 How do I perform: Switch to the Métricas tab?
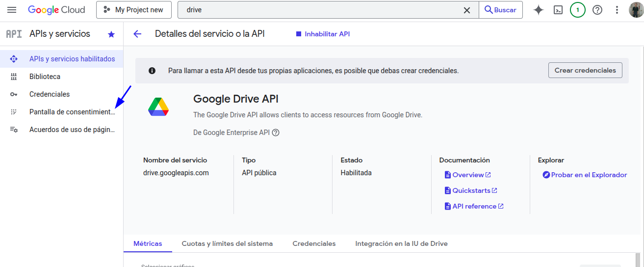pos(148,243)
